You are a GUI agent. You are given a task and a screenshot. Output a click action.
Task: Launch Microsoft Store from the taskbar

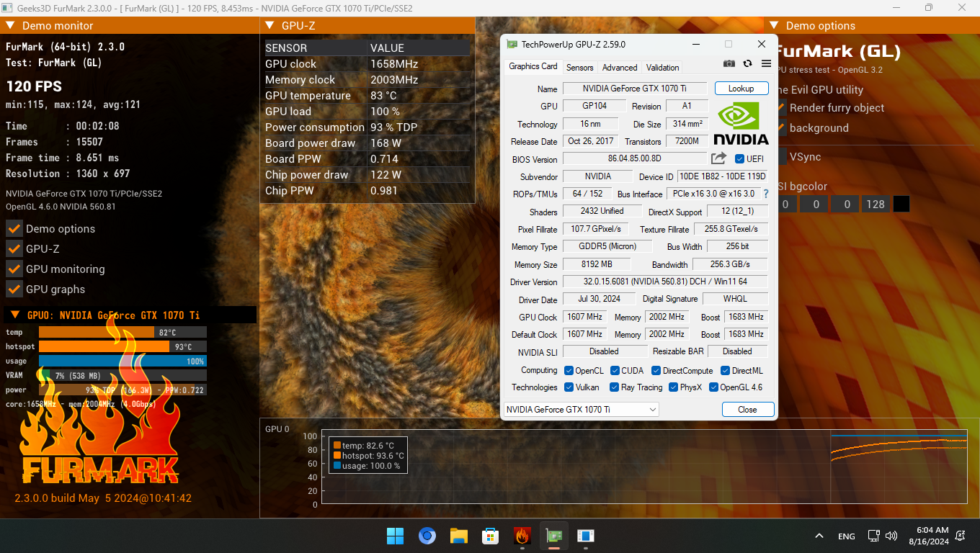(x=491, y=536)
